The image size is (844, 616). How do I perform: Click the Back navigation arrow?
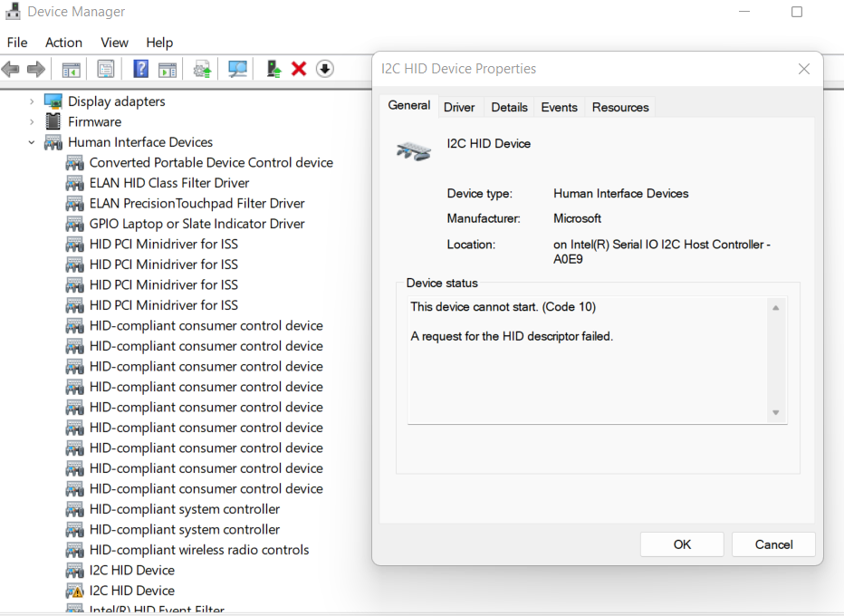click(10, 69)
